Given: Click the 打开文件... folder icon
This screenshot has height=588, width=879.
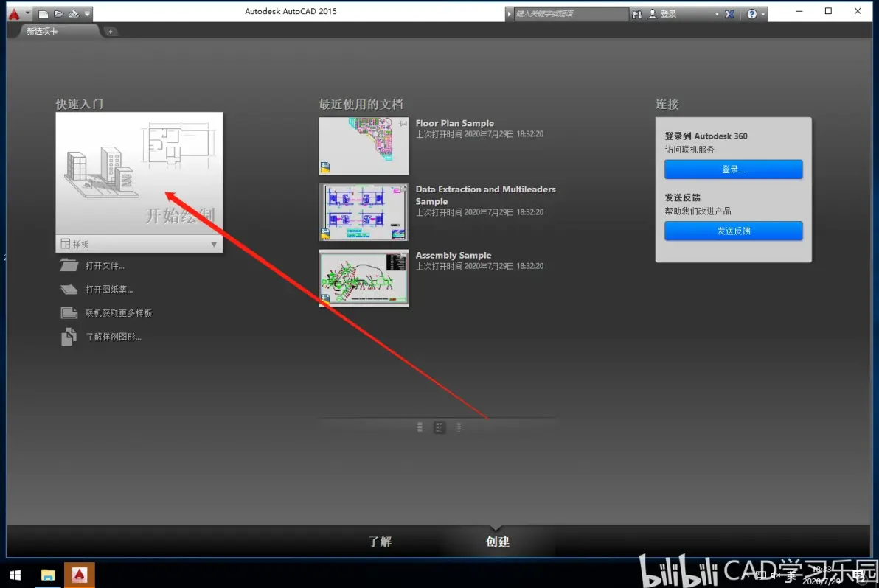Looking at the screenshot, I should 69,265.
